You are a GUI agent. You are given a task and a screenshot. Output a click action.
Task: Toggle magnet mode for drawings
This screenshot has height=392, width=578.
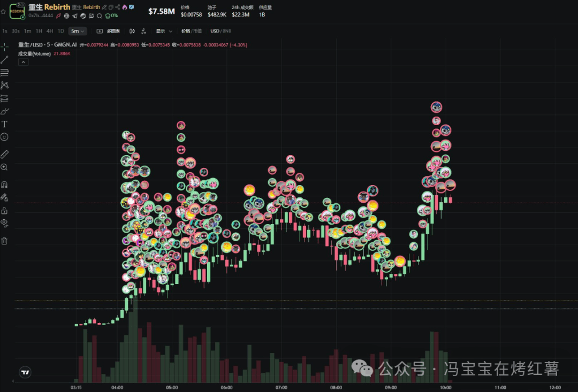click(x=4, y=185)
